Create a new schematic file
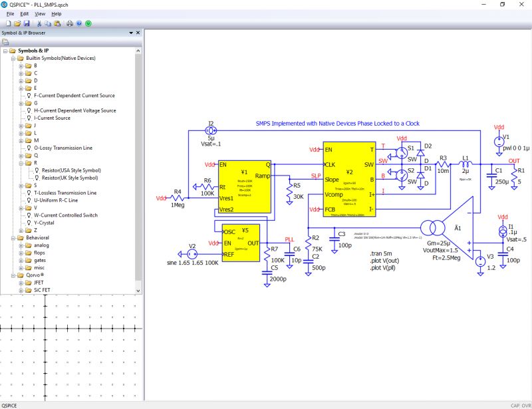The image size is (532, 409). point(7,23)
